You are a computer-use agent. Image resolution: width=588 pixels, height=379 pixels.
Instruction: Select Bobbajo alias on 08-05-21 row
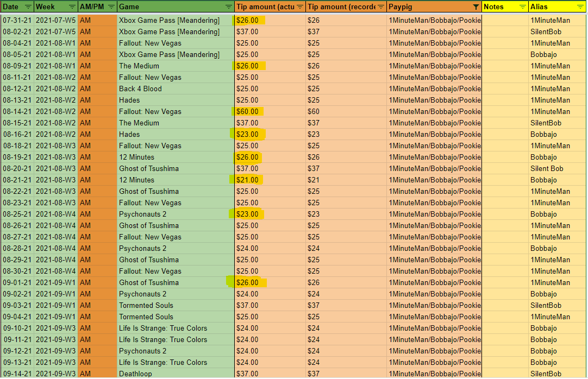tap(557, 55)
